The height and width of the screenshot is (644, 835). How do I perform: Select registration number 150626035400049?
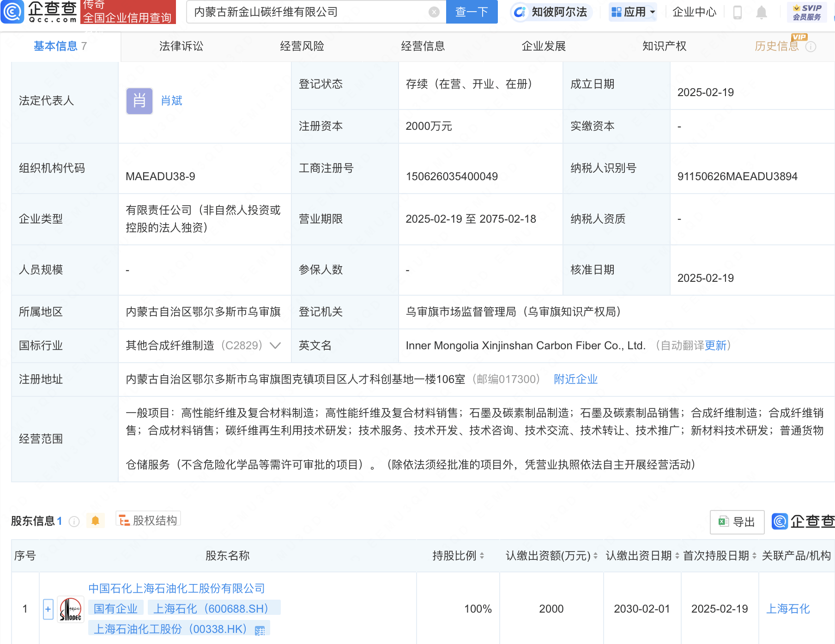[x=452, y=176]
